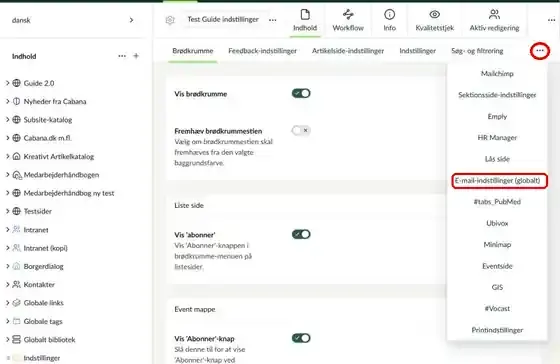This screenshot has width=560, height=364.
Task: Click the icon beside Borgerdialog
Action: coord(16,266)
